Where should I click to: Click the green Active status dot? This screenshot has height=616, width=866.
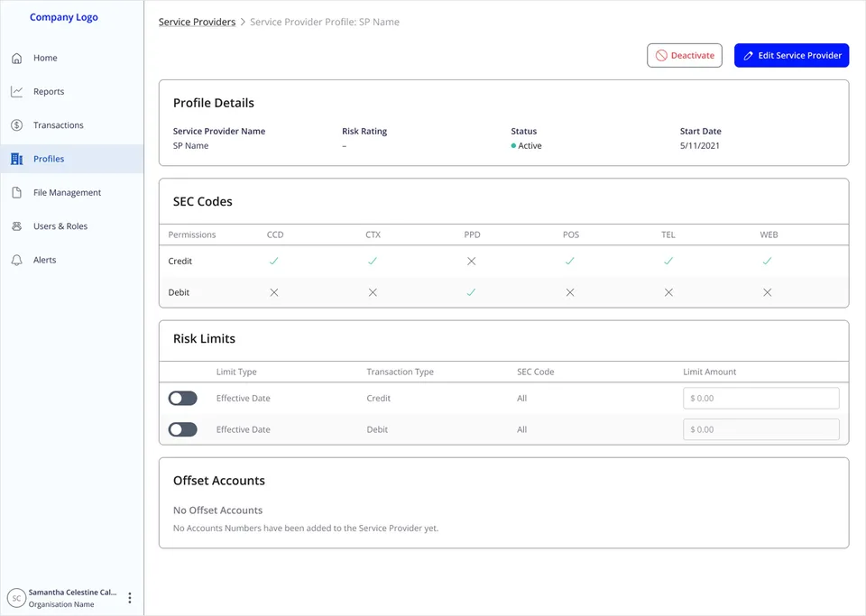pos(513,146)
